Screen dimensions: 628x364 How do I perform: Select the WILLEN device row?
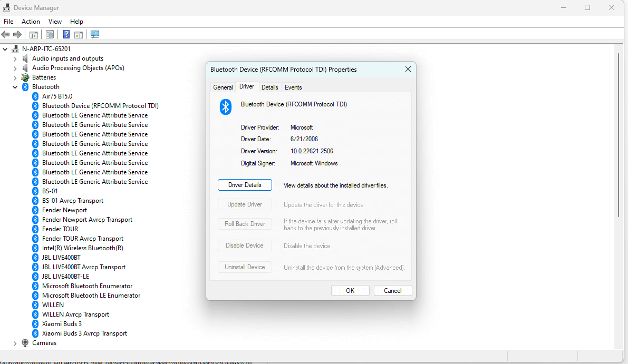[53, 305]
